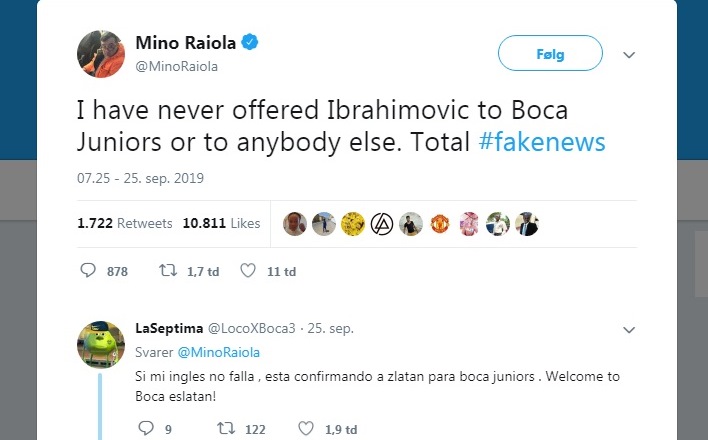View the 10.811 Likes list
The image size is (708, 440).
(x=221, y=224)
